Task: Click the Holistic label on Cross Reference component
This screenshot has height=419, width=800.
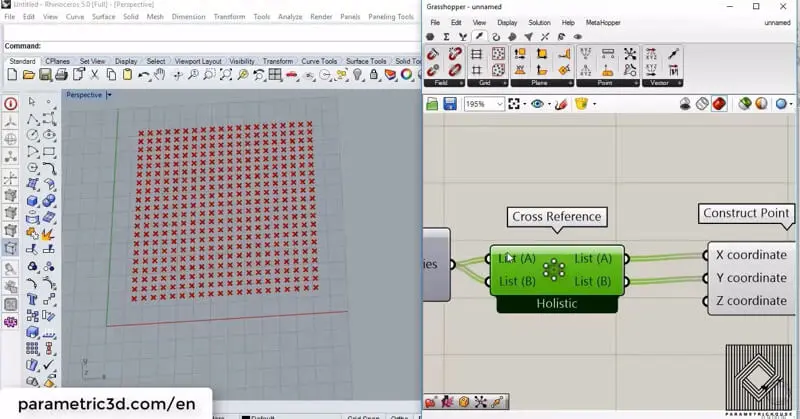Action: pos(556,303)
